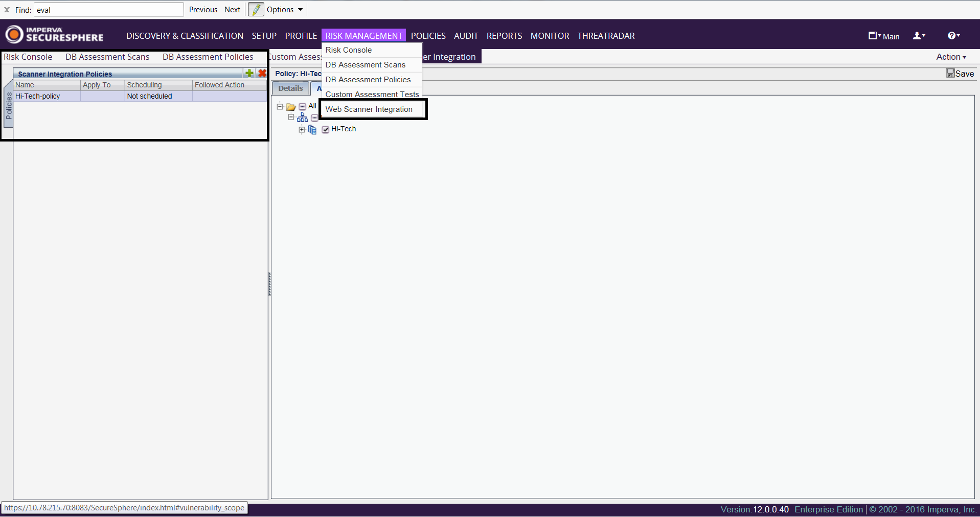
Task: Click the green plus add policy icon
Action: click(x=249, y=73)
